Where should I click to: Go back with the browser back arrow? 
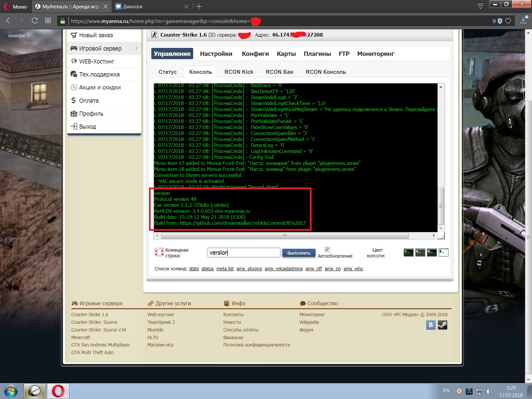8,21
